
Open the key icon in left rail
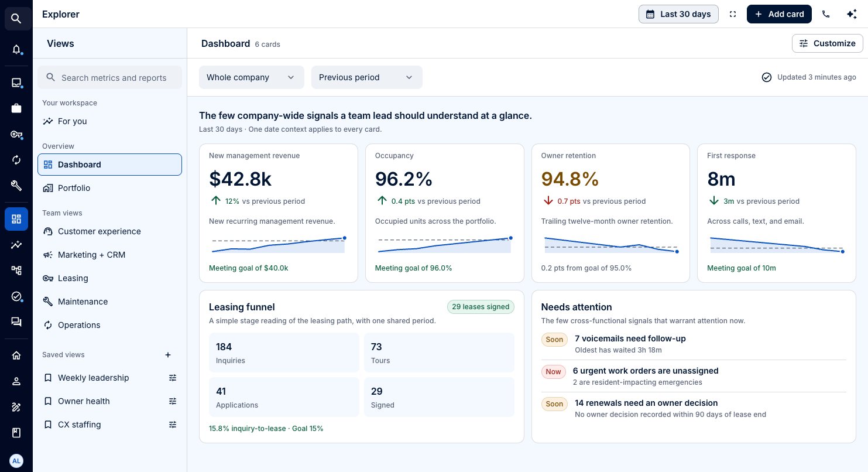[16, 134]
